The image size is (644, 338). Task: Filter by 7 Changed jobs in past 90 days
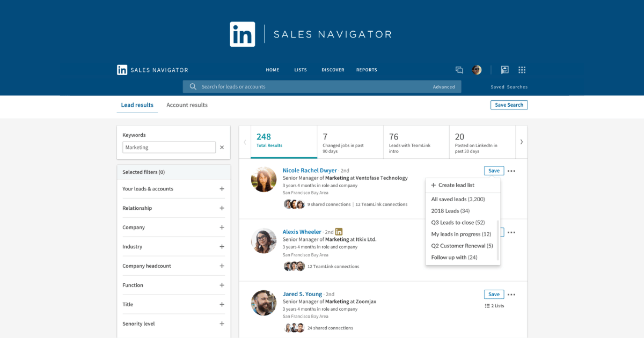click(350, 142)
